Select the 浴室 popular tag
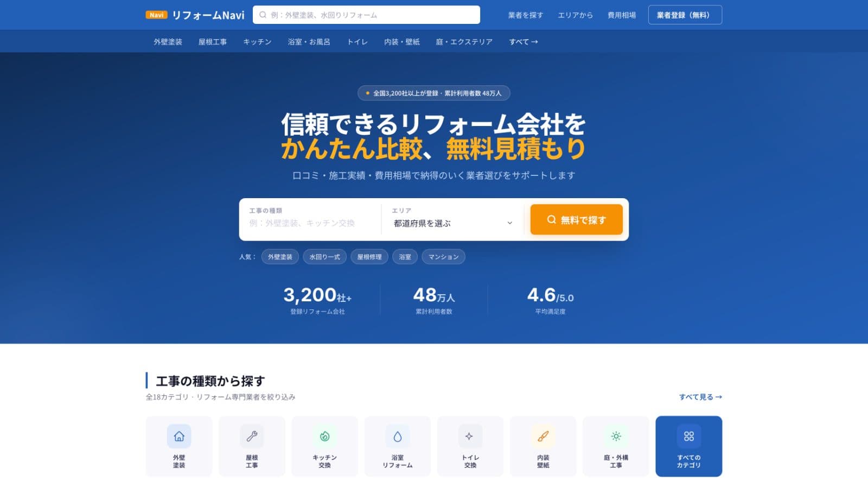 tap(405, 257)
